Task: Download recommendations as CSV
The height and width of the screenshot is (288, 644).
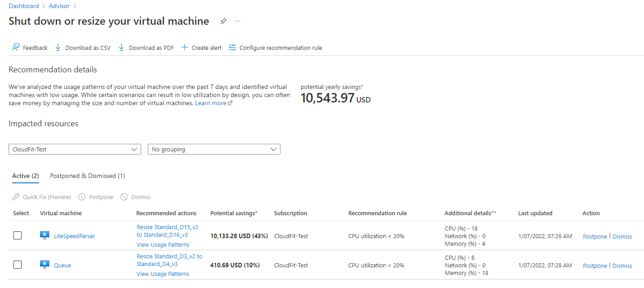Action: click(83, 48)
